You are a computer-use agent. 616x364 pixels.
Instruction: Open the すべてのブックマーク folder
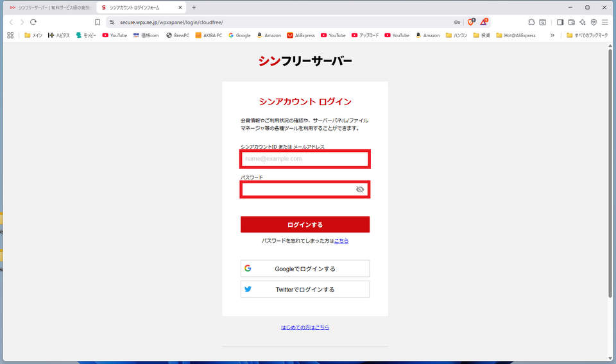586,35
